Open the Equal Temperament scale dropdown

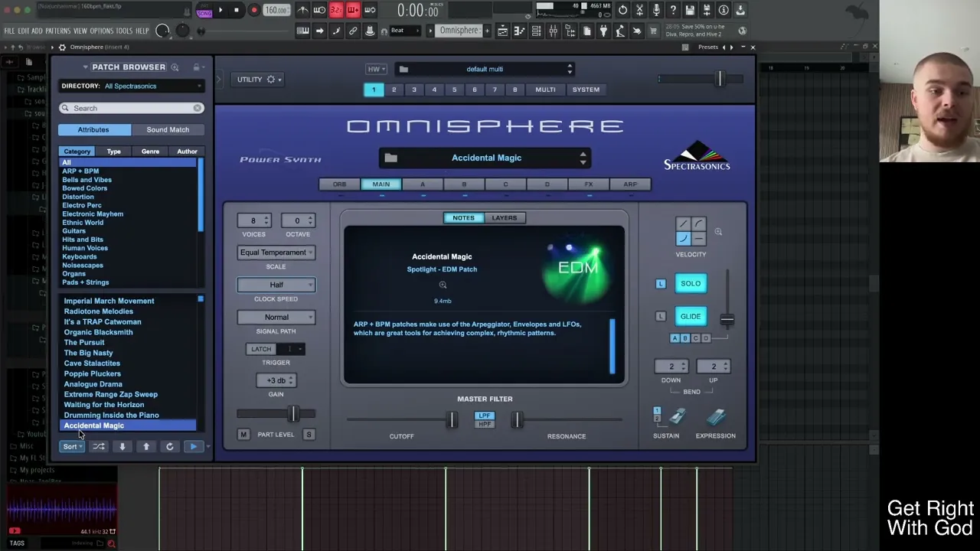pyautogui.click(x=276, y=253)
